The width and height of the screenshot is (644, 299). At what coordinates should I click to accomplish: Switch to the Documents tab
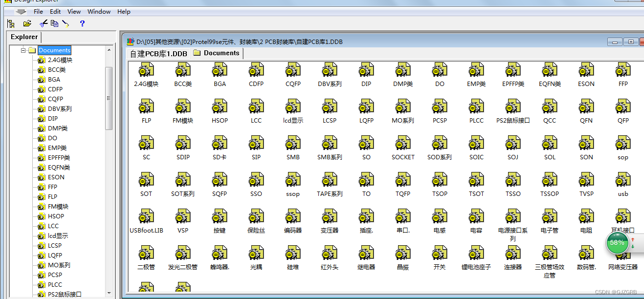(x=217, y=53)
